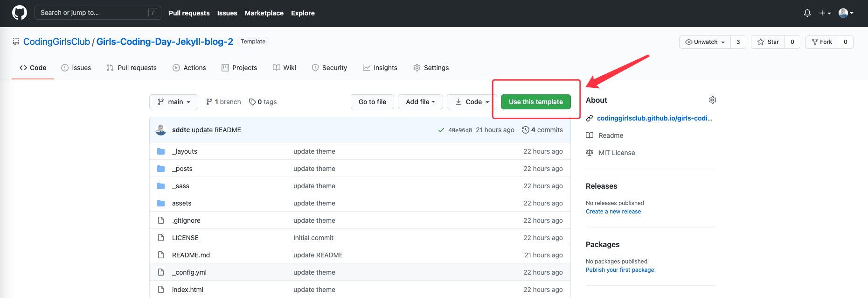
Task: Open the Add file dropdown
Action: click(x=420, y=102)
